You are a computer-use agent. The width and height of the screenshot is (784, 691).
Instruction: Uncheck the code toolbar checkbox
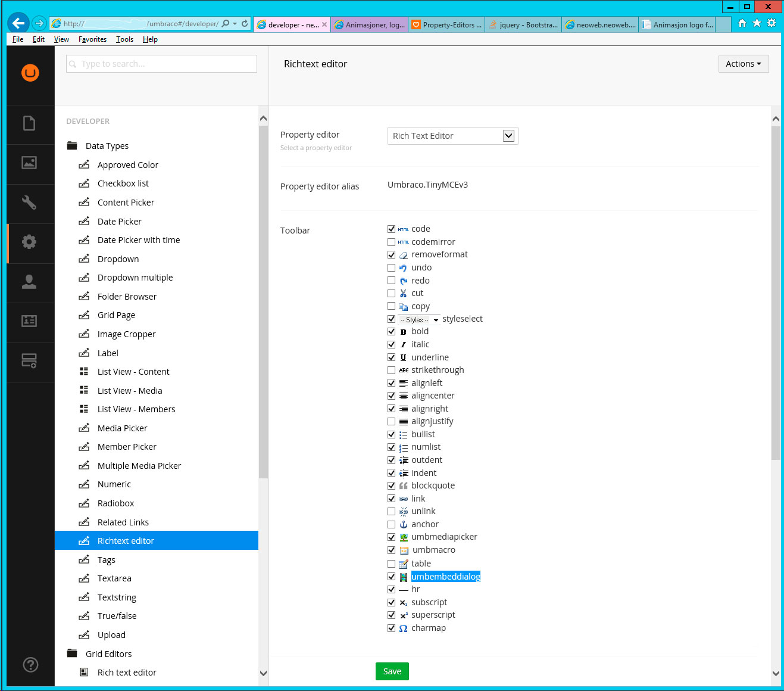(391, 229)
